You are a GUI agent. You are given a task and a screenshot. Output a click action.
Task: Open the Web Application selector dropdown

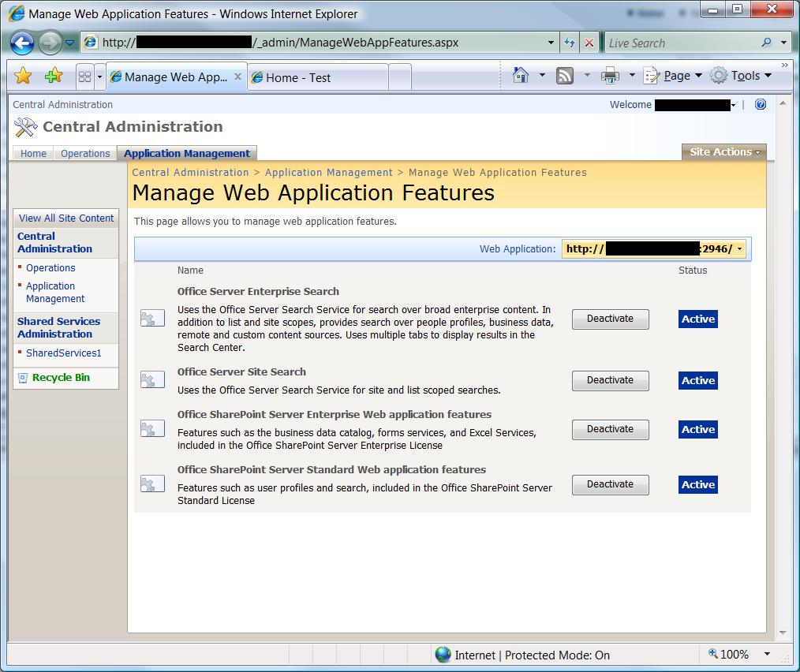(738, 248)
